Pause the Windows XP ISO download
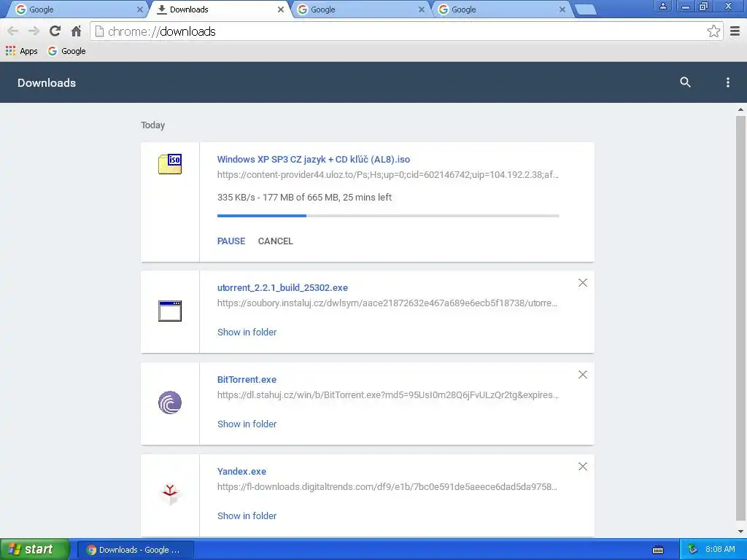Image resolution: width=747 pixels, height=560 pixels. [x=231, y=241]
